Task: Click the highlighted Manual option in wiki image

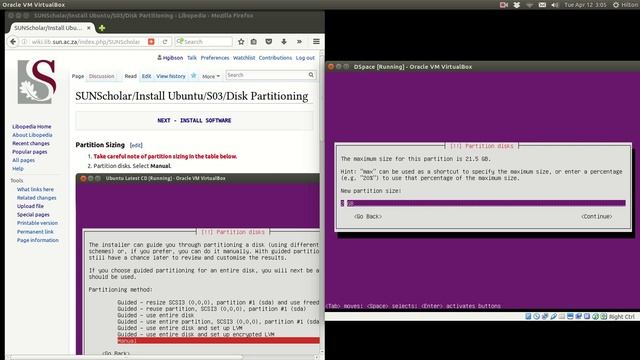Action: (218, 340)
